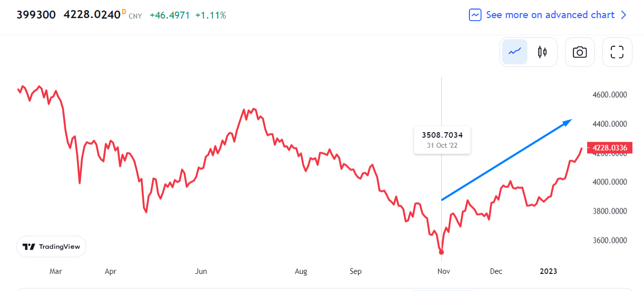Screen dimensions: 644x291
Task: Open chart in fullscreen mode
Action: click(617, 52)
